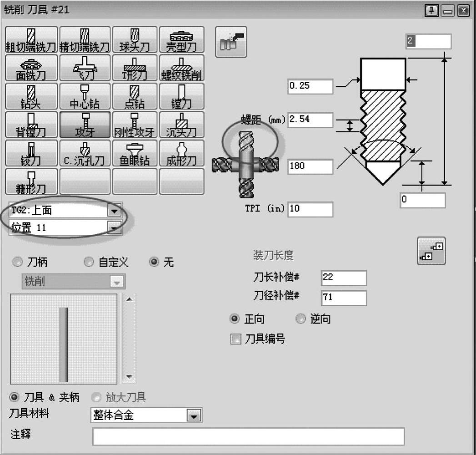This screenshot has width=476, height=455.
Task: Select the 刚性攻牙 rigid tap tool
Action: [x=135, y=125]
